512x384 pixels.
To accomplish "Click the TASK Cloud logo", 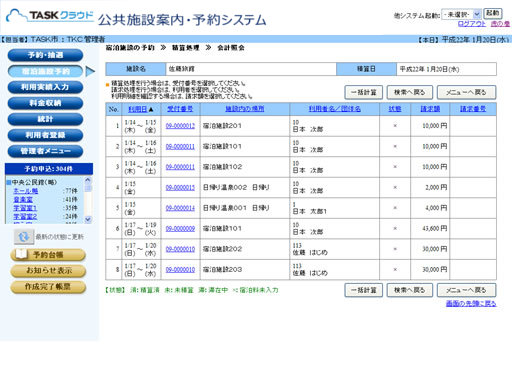I will pos(50,15).
